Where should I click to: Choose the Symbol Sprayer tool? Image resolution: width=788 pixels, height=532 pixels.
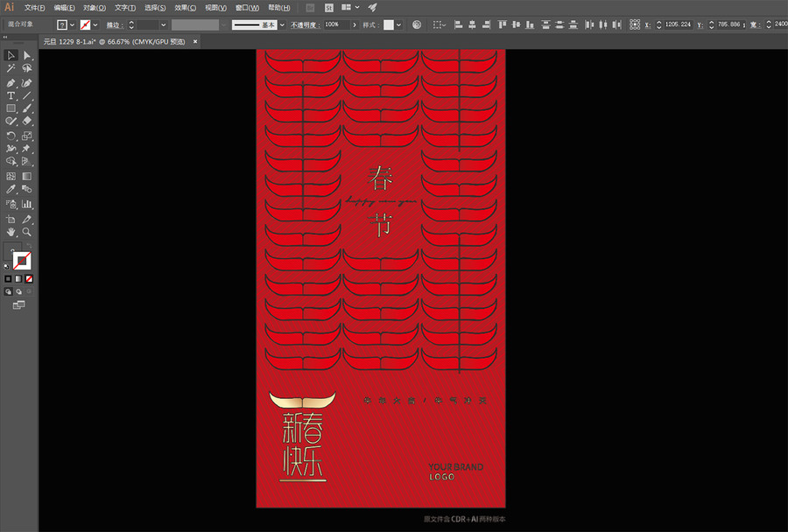coord(11,204)
